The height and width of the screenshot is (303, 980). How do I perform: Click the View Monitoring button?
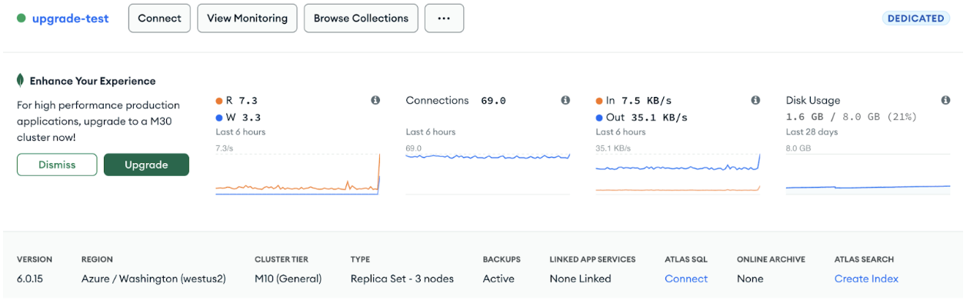pos(247,18)
